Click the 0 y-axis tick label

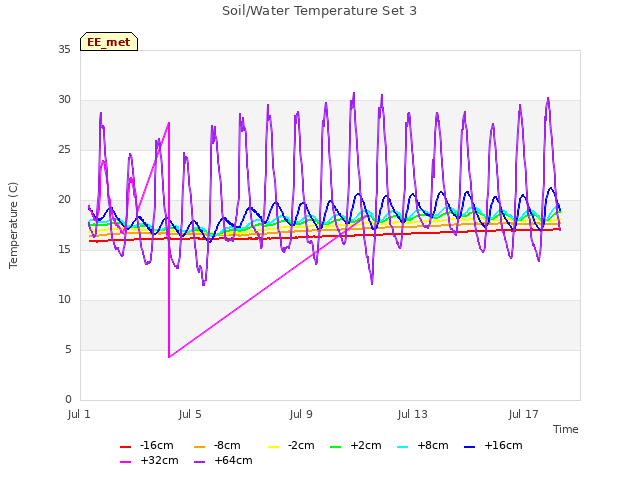pyautogui.click(x=68, y=400)
